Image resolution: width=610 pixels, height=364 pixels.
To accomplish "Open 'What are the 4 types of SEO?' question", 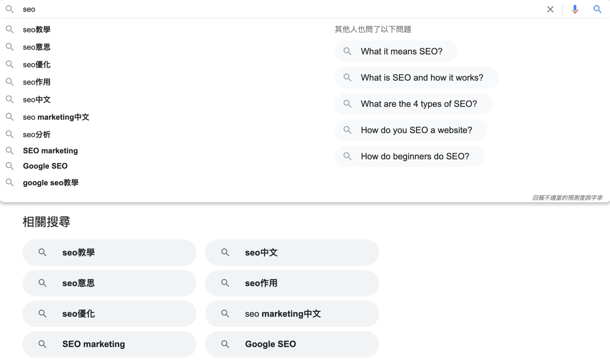I will click(x=419, y=104).
